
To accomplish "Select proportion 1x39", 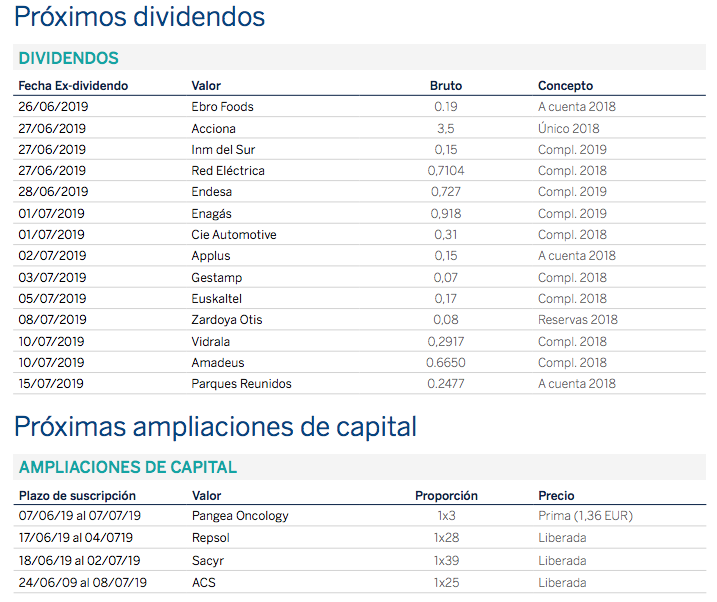I will 446,560.
